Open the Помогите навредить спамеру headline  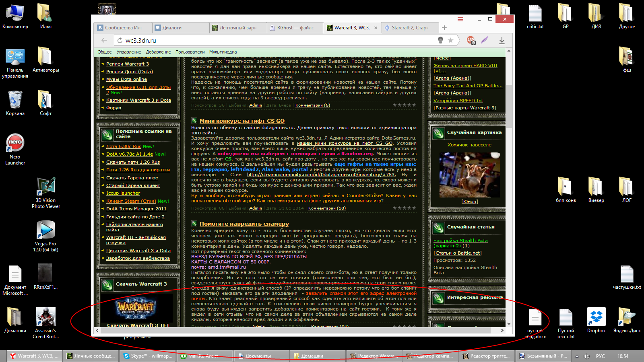coord(244,224)
